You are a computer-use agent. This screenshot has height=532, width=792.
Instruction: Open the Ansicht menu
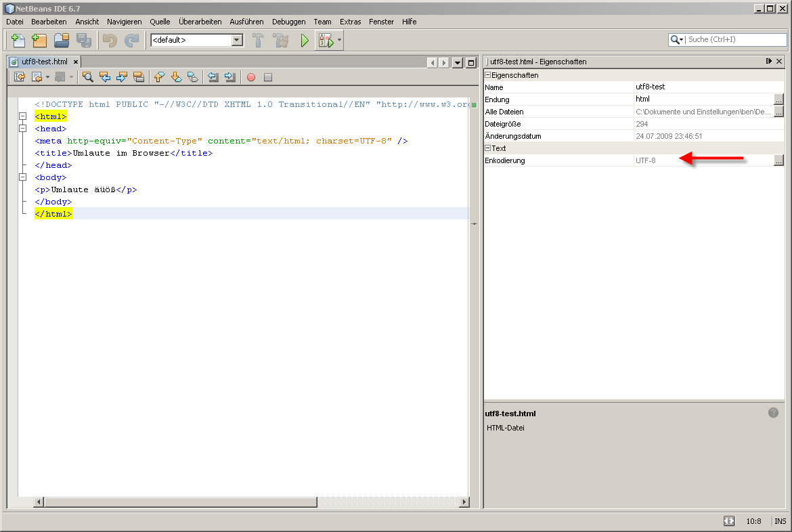[87, 22]
